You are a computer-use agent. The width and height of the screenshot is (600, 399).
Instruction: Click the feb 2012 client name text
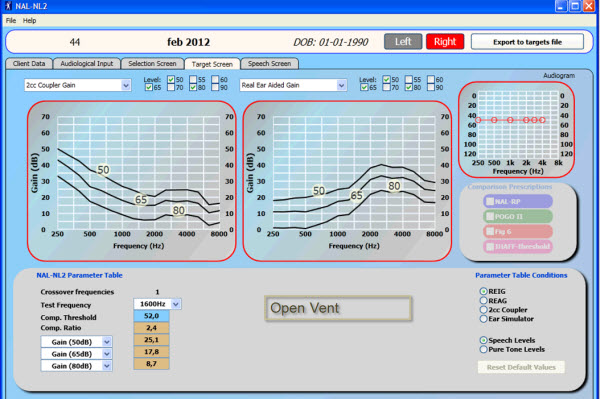pos(189,42)
